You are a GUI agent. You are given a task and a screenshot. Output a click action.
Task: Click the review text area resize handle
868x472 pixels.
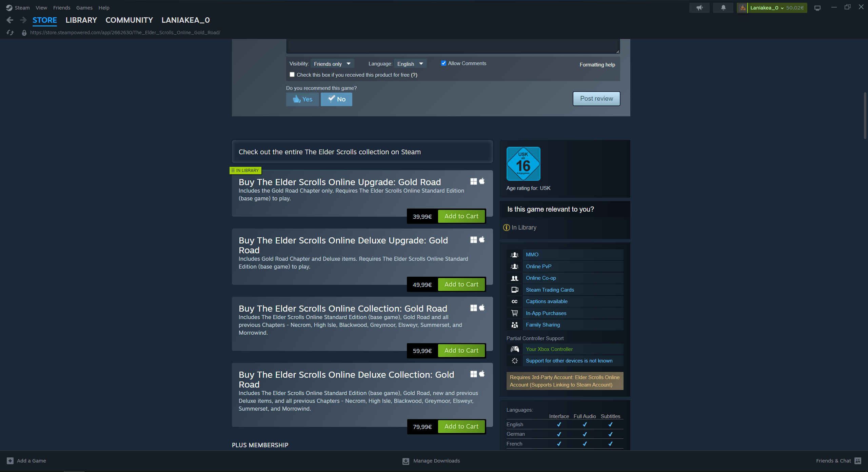[x=617, y=52]
